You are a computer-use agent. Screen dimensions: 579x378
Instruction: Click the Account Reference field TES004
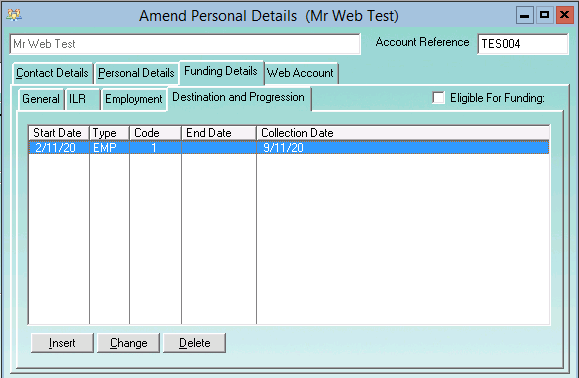[x=523, y=44]
